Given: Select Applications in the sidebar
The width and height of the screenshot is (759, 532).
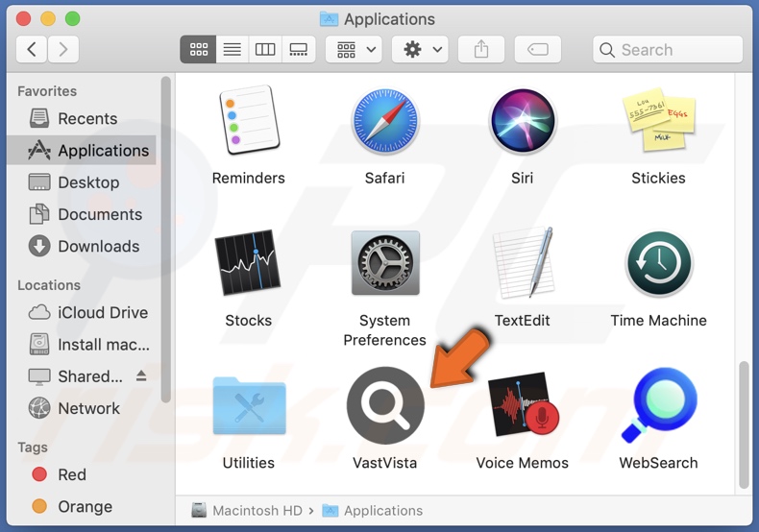Looking at the screenshot, I should click(x=82, y=151).
